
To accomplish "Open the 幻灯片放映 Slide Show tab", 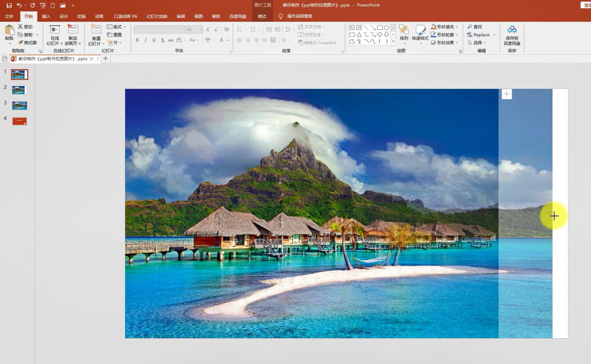I will point(157,16).
